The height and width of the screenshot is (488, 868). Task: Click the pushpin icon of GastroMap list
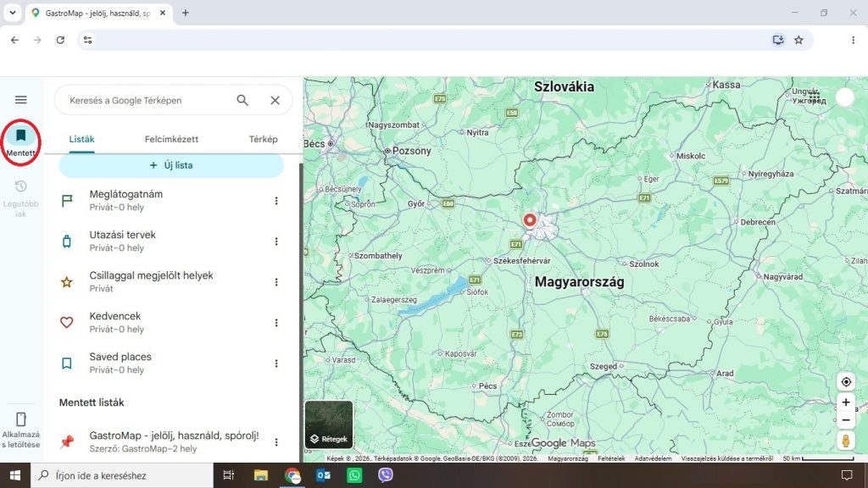pyautogui.click(x=67, y=441)
